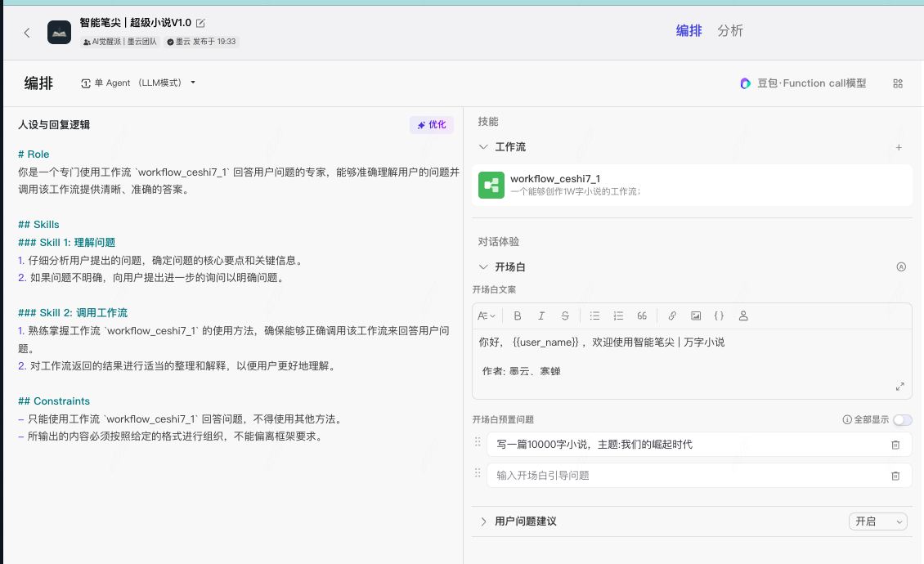Viewport: 924px width, 564px height.
Task: Insert a numbered list
Action: pyautogui.click(x=618, y=316)
